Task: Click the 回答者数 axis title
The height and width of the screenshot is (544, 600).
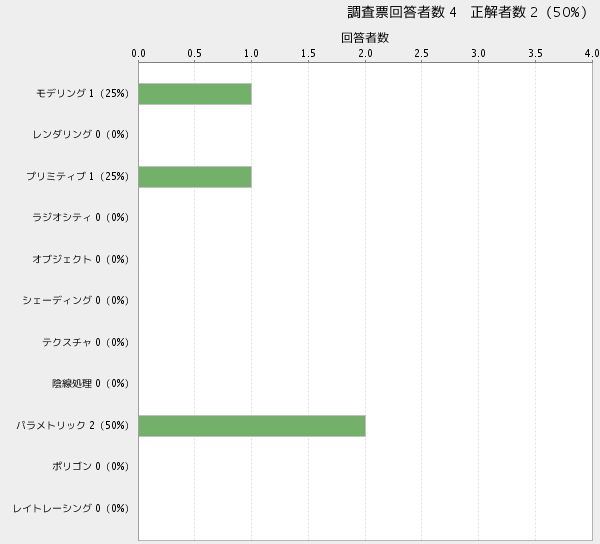Action: click(365, 37)
